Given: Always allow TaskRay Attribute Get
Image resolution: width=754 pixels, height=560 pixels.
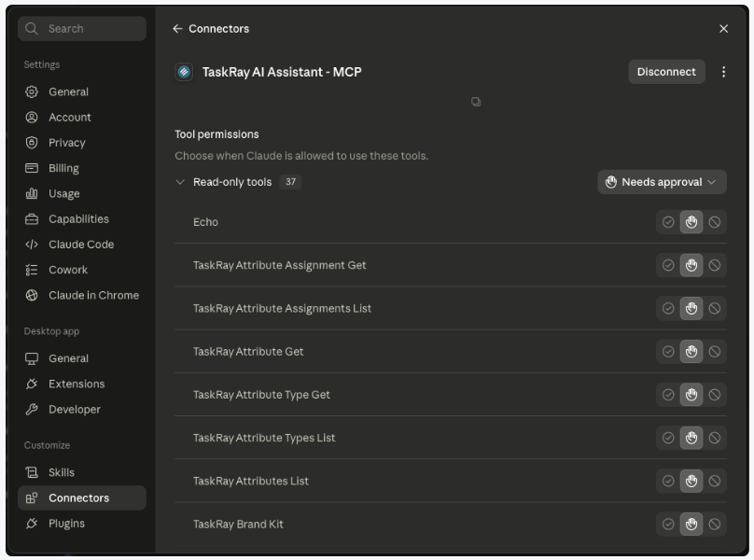Looking at the screenshot, I should (x=668, y=352).
